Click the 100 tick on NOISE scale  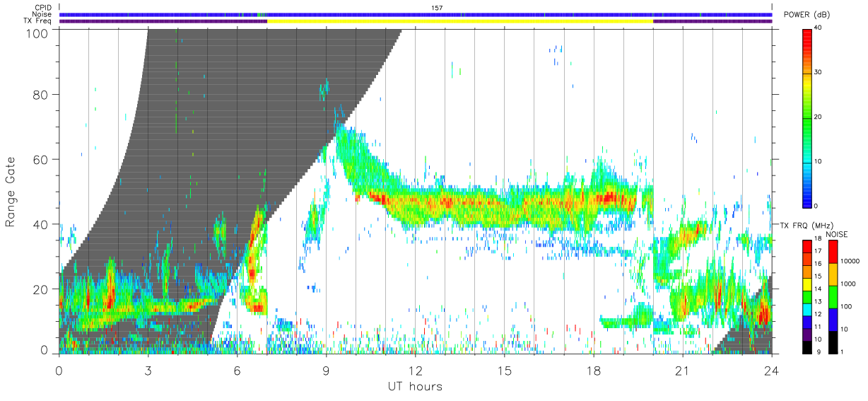[x=845, y=306]
